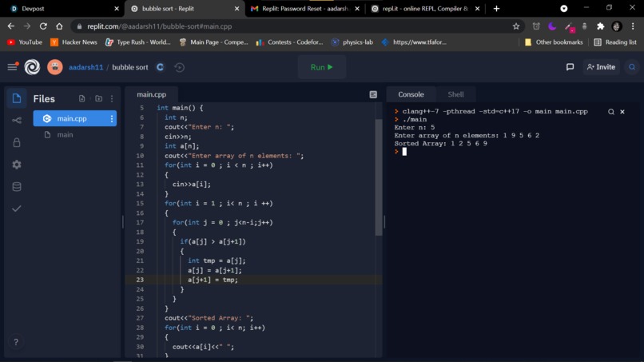Select the Files icon in the sidebar
Viewport: 644px width, 362px height.
[x=17, y=98]
